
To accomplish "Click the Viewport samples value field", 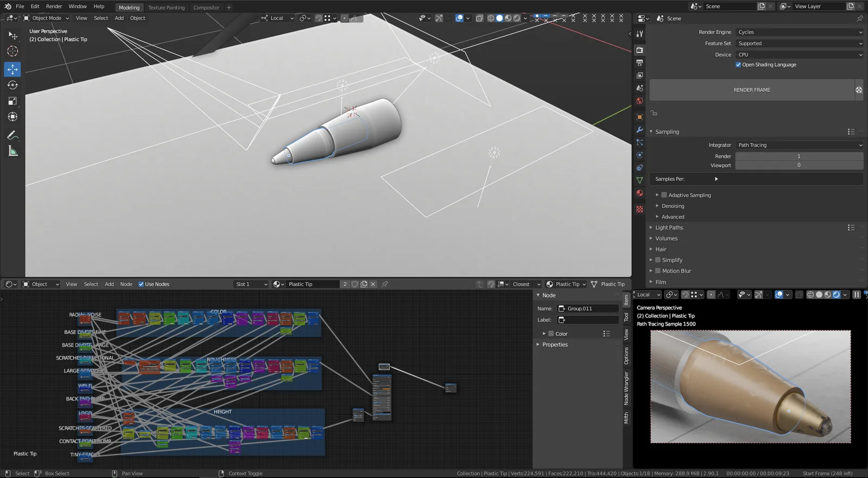I will click(799, 165).
